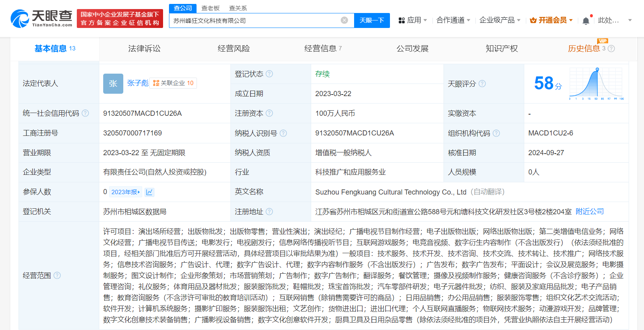Screen dimensions: 644x330
Task: Click the 科技推广和应用服务业 industry value
Action: 351,172
